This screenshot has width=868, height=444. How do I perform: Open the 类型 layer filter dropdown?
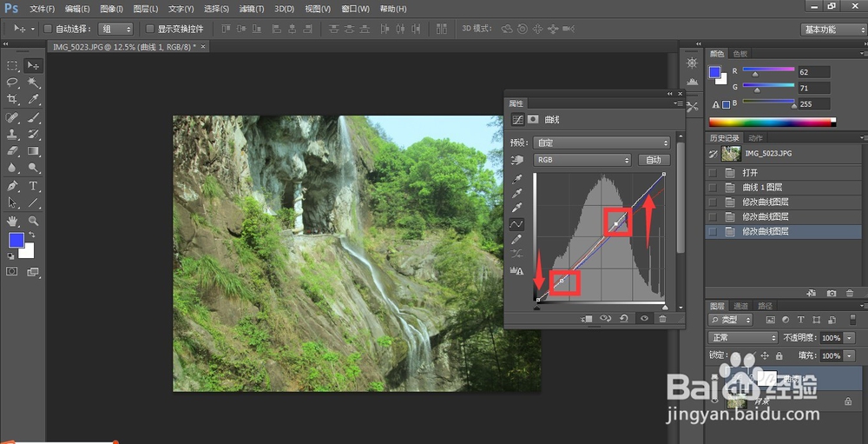[731, 320]
